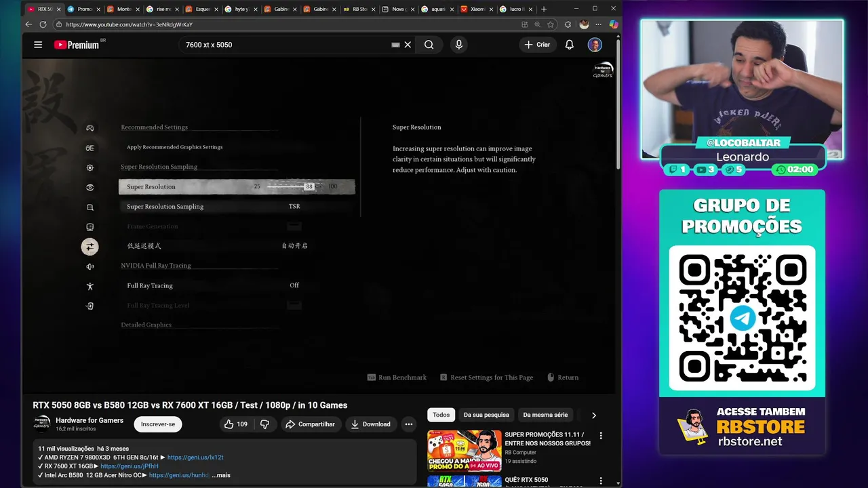Select exit door icon in settings sidebar
The image size is (868, 488).
[x=90, y=306]
